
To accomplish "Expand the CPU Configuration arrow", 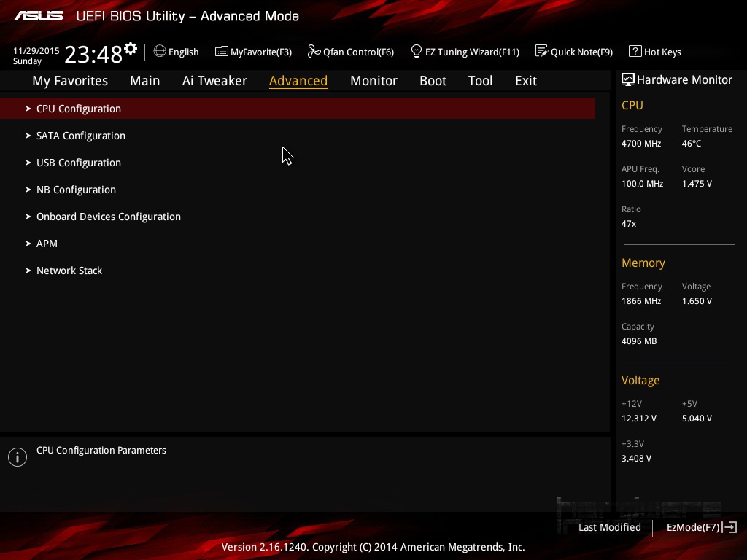I will click(28, 109).
